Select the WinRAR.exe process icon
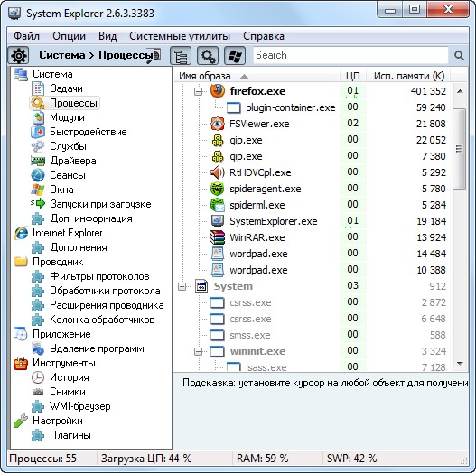The image size is (476, 473). 218,237
